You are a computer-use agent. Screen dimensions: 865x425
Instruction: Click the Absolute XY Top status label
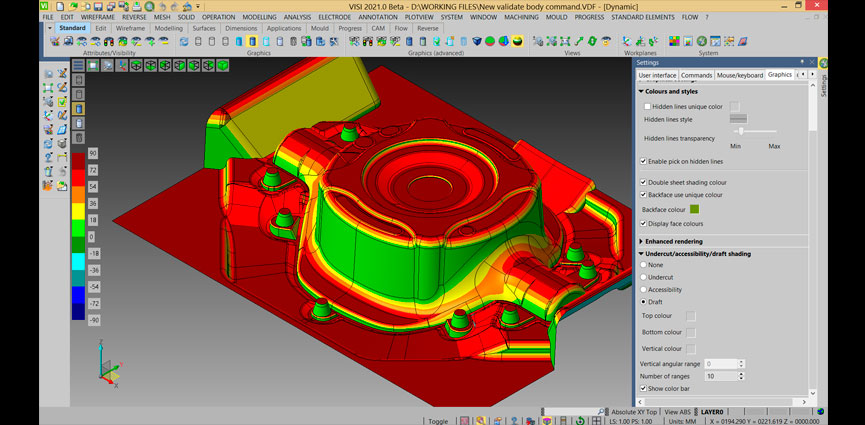[x=634, y=412]
